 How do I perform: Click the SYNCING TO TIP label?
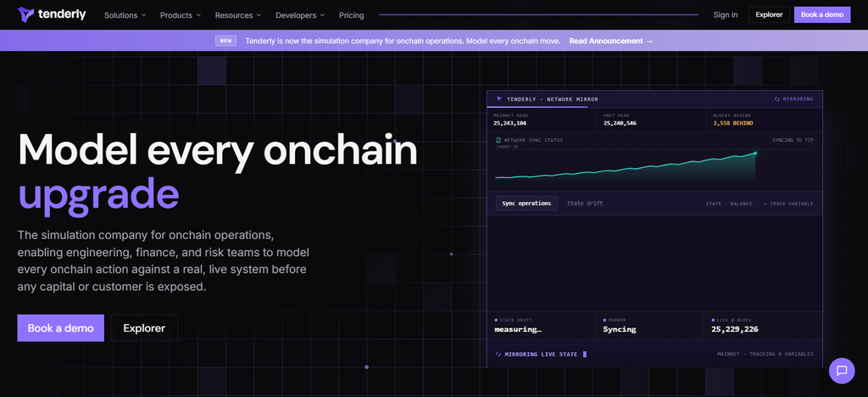click(x=793, y=140)
